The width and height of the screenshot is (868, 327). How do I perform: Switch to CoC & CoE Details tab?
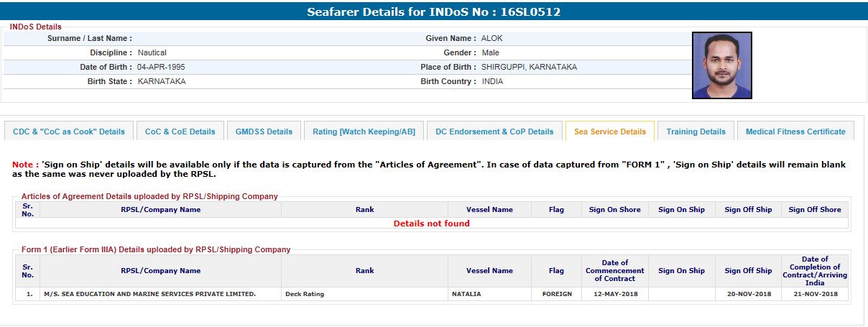click(x=180, y=132)
